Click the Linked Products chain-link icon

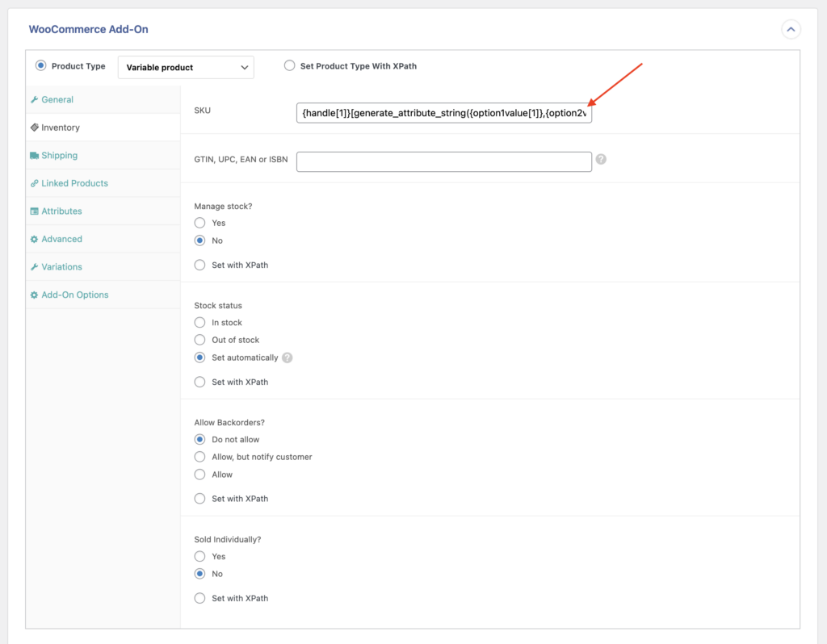click(x=34, y=183)
